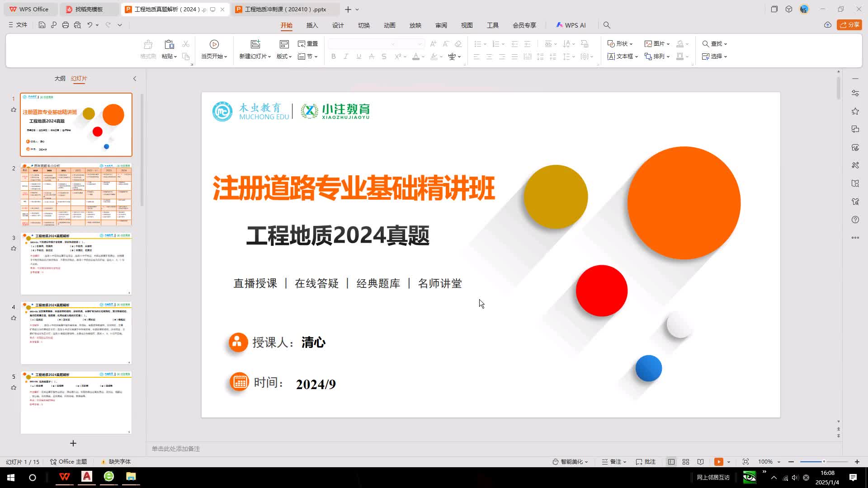Switch to 工程地质冲刺课 document tab
Screen dimensions: 868x488
pyautogui.click(x=285, y=9)
